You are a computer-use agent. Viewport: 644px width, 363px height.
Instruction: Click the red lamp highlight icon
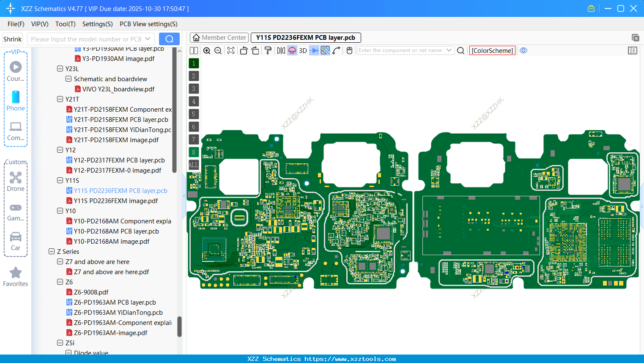point(292,50)
